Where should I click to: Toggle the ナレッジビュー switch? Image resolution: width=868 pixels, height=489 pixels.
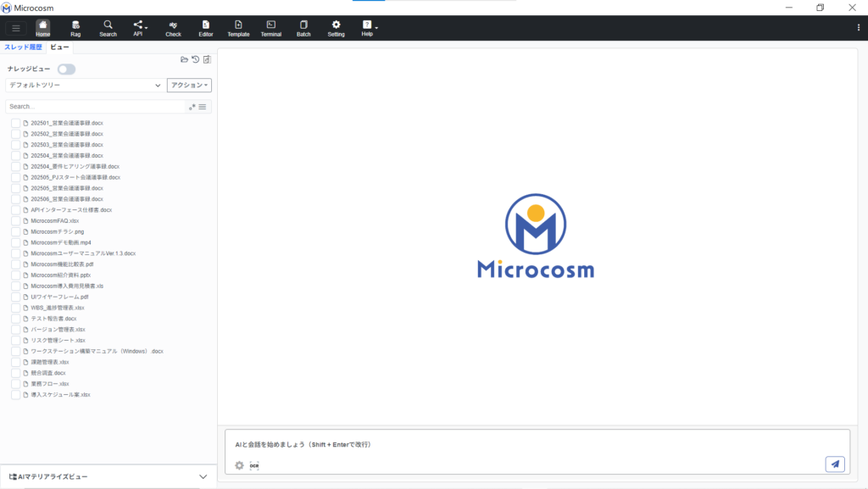point(66,69)
